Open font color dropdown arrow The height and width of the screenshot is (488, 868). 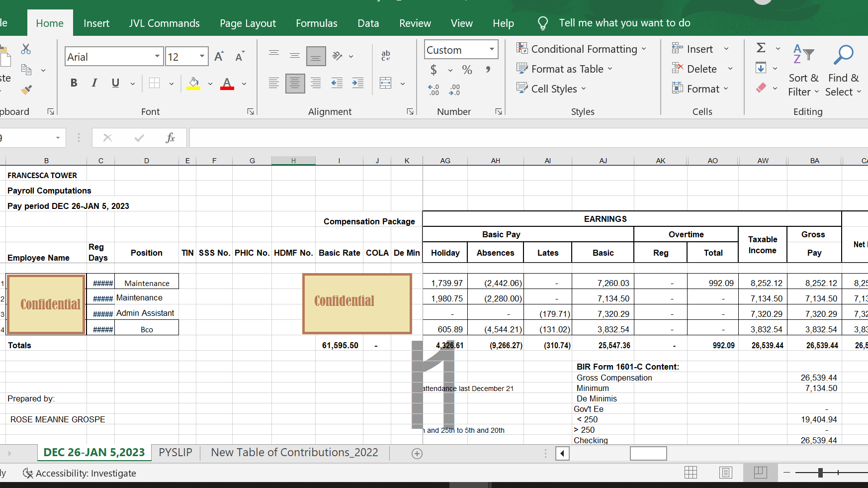coord(244,84)
